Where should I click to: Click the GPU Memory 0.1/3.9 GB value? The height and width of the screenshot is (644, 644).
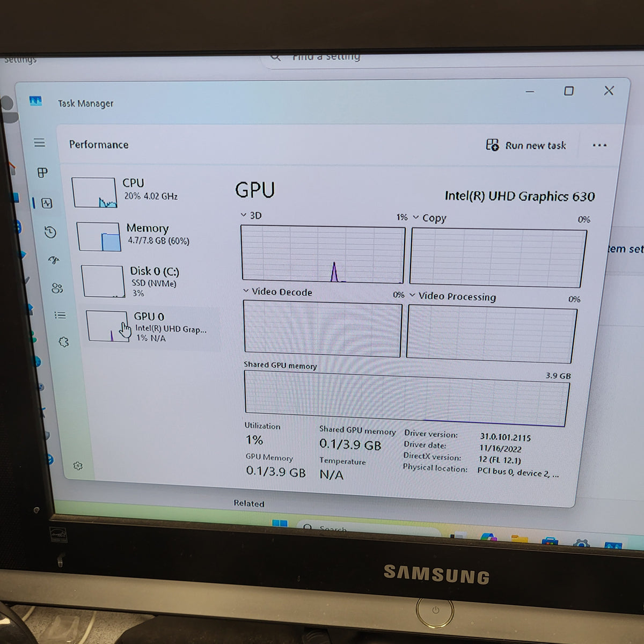point(276,472)
